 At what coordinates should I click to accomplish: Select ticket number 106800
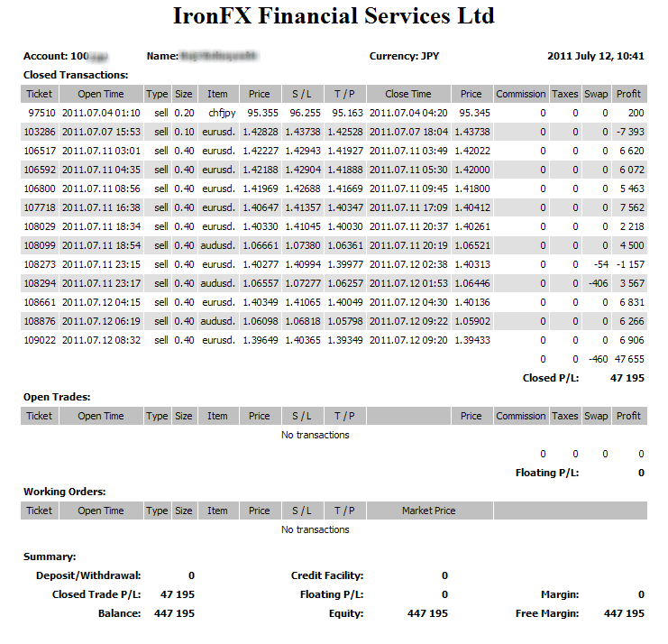point(40,189)
